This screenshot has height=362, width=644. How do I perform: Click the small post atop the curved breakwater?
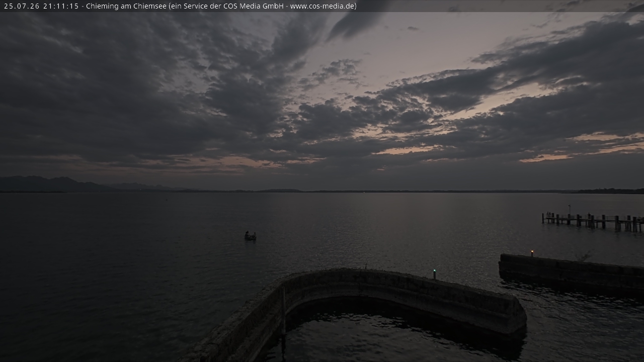click(366, 266)
